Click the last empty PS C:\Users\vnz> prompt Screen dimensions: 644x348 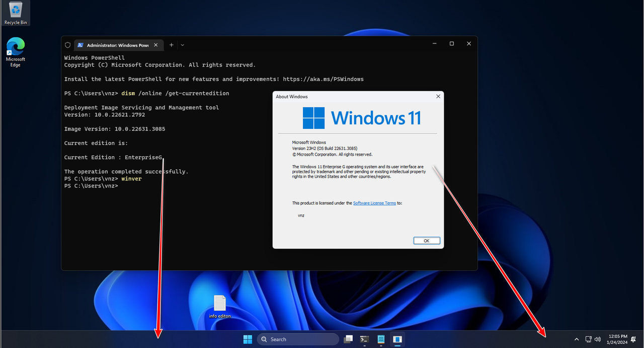(x=91, y=186)
